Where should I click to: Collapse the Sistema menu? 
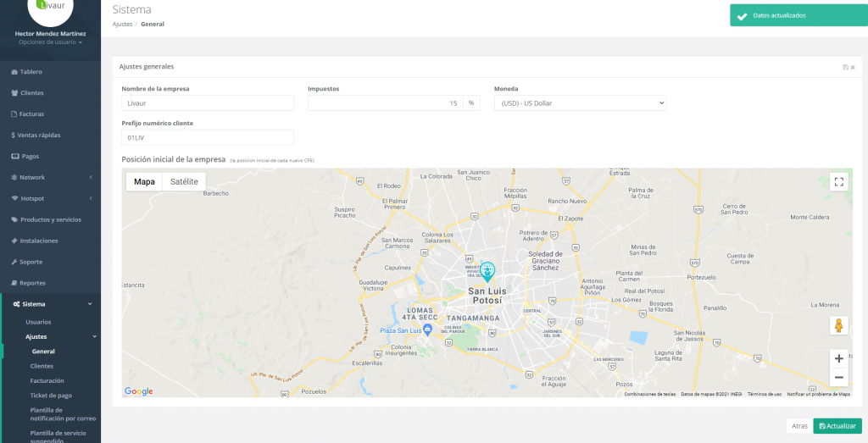pyautogui.click(x=50, y=304)
